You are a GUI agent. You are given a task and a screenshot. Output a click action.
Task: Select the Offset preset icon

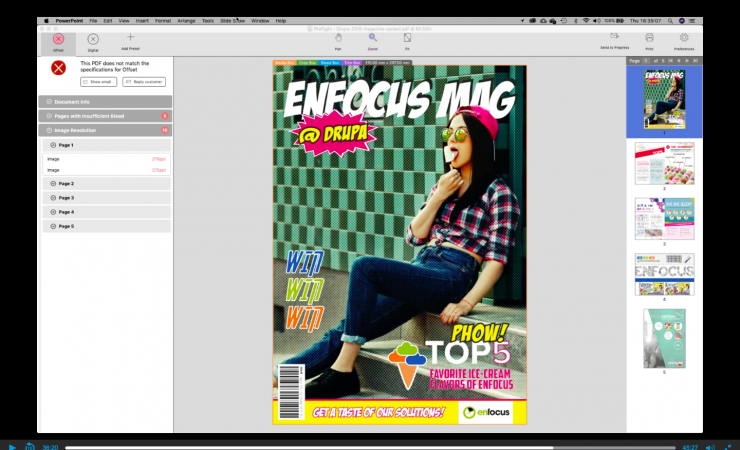click(x=58, y=38)
